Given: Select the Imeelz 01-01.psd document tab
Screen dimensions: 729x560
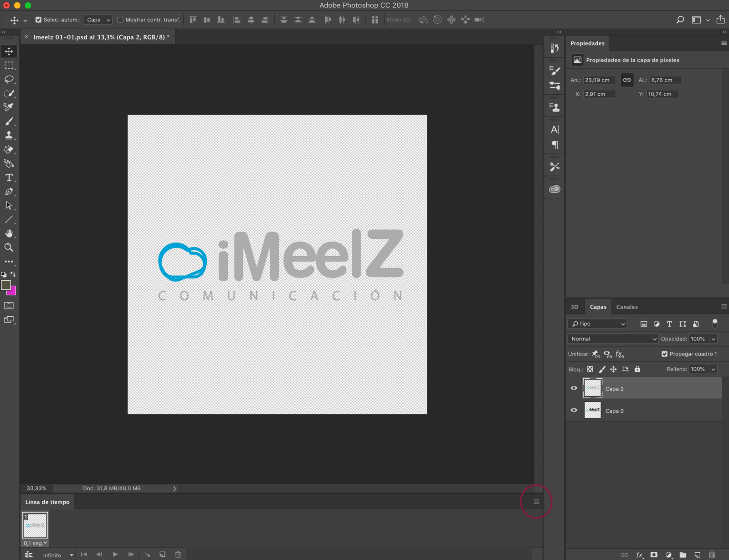Looking at the screenshot, I should point(101,37).
